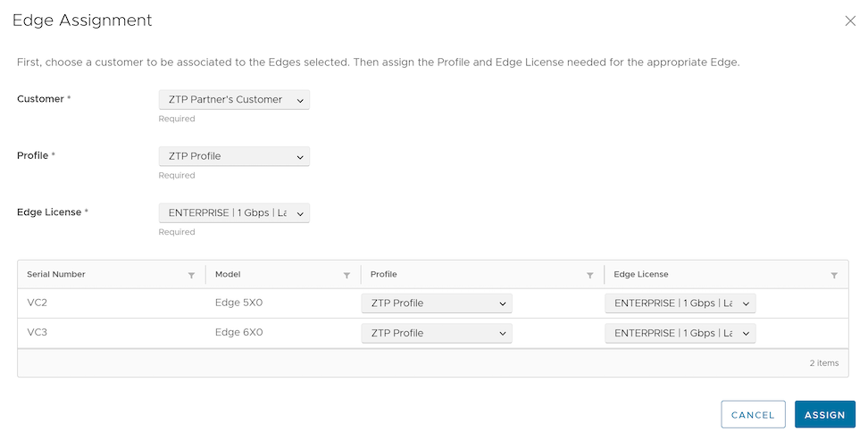Open the Customer dropdown
Image resolution: width=868 pixels, height=440 pixels.
tap(233, 100)
